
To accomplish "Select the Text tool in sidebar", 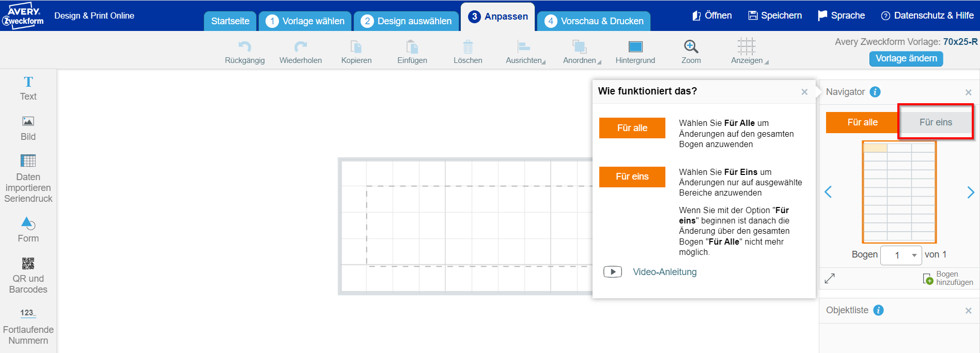I will pyautogui.click(x=28, y=88).
